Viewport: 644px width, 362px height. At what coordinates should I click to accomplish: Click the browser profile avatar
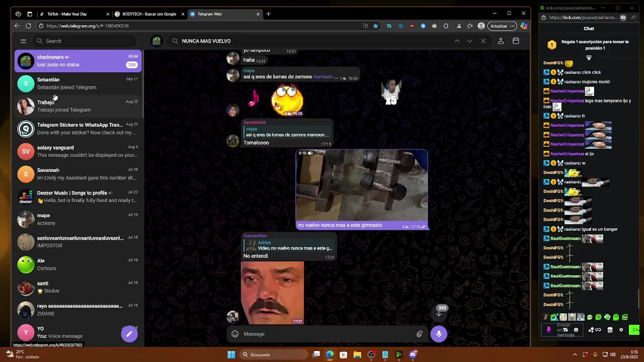pos(481,26)
